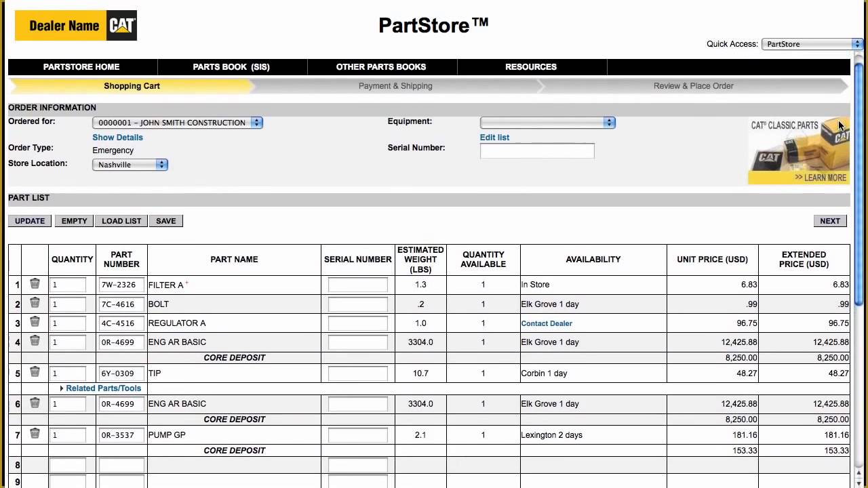The height and width of the screenshot is (488, 868).
Task: Click the order Serial Number field
Action: coord(537,150)
